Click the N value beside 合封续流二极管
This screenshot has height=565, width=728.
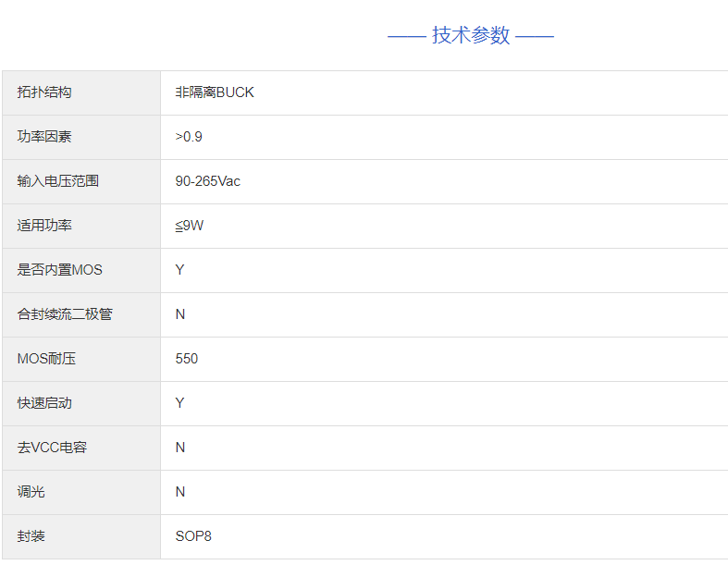[180, 314]
